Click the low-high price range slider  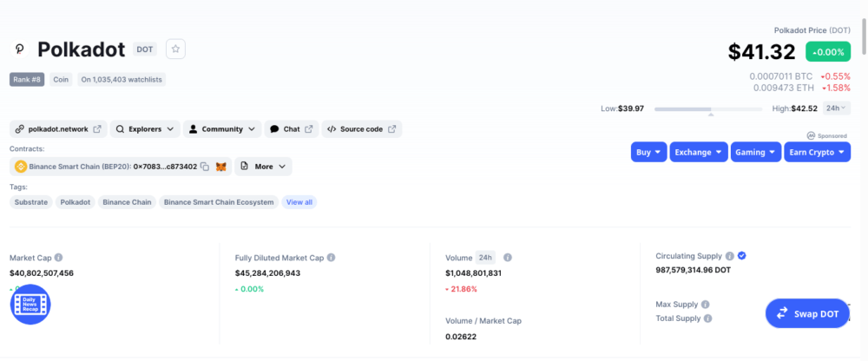coord(707,109)
